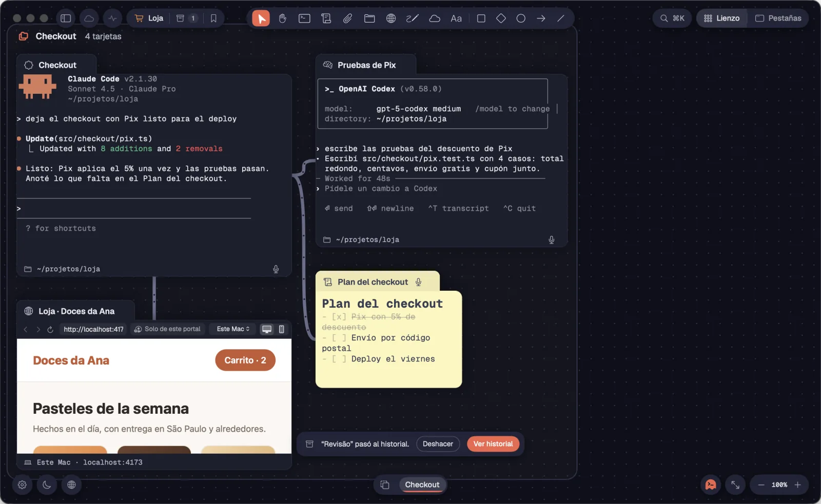Viewport: 821px width, 504px height.
Task: Add a terminal card from toolbar
Action: pyautogui.click(x=304, y=18)
